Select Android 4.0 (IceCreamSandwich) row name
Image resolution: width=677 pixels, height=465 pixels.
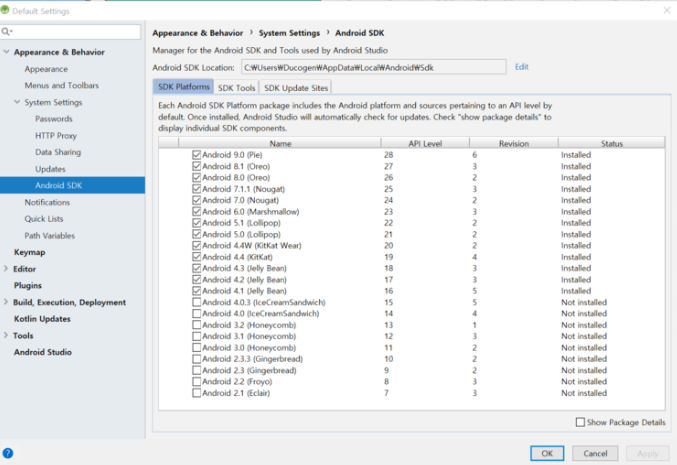pyautogui.click(x=261, y=313)
